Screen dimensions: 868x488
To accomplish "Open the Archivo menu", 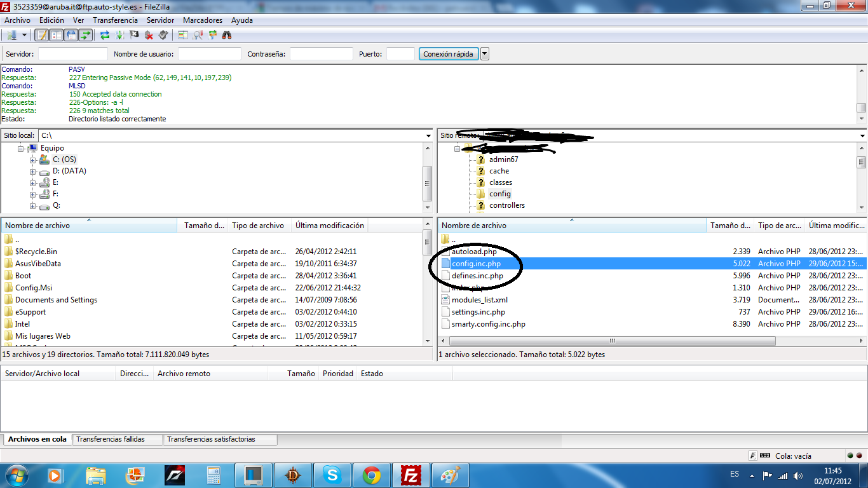I will pyautogui.click(x=17, y=20).
